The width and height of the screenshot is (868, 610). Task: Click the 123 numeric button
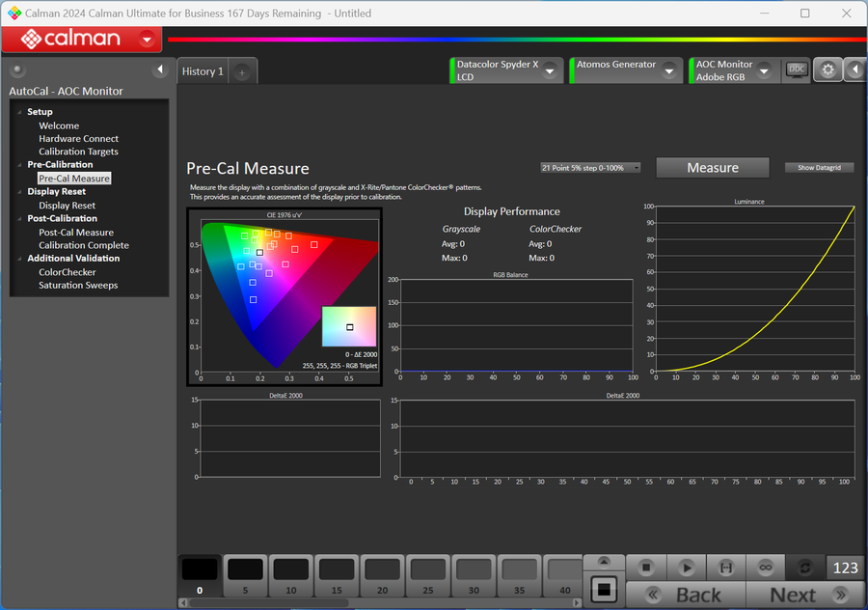pyautogui.click(x=845, y=568)
